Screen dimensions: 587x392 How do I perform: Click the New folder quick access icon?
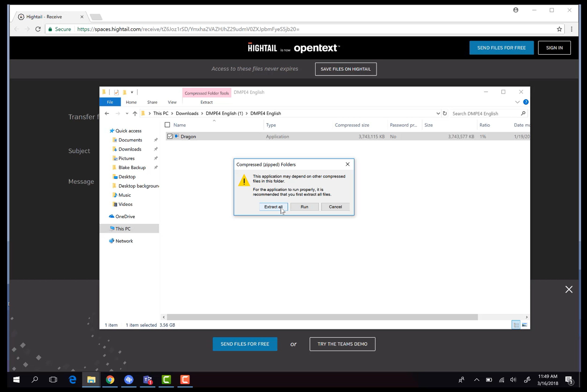click(x=124, y=92)
